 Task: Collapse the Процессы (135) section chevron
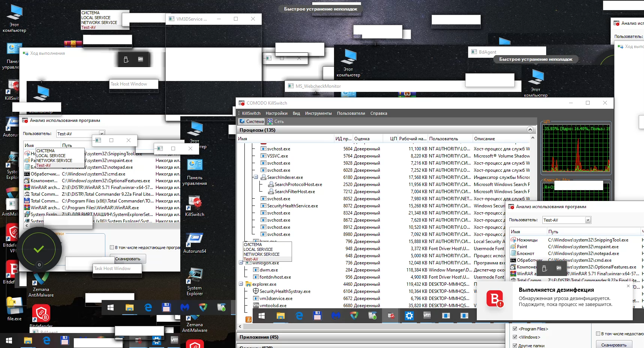click(530, 130)
